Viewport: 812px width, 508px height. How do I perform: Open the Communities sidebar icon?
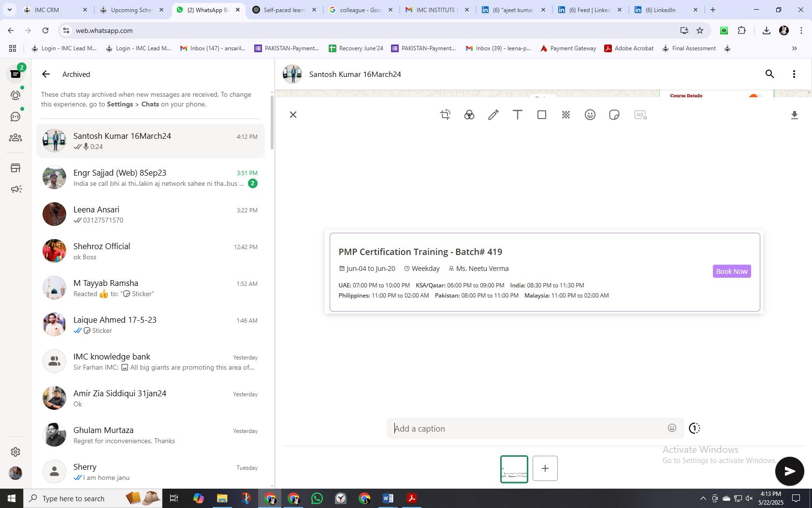coord(15,138)
